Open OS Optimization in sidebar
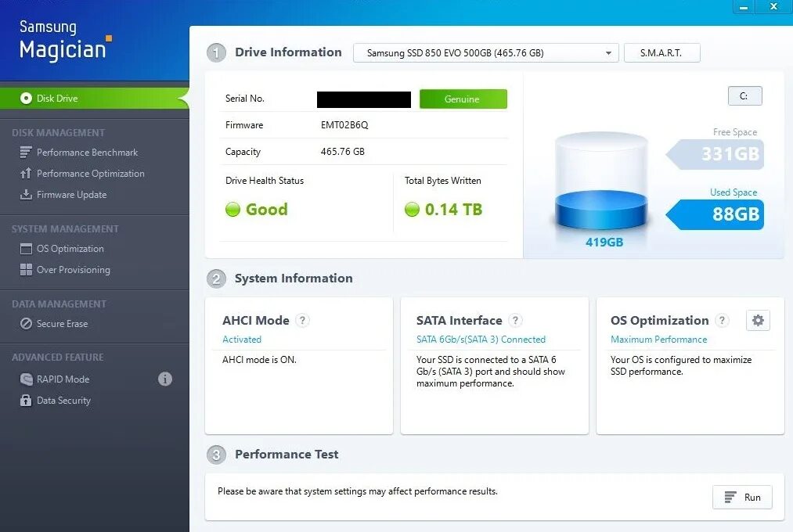The width and height of the screenshot is (793, 532). (x=70, y=249)
